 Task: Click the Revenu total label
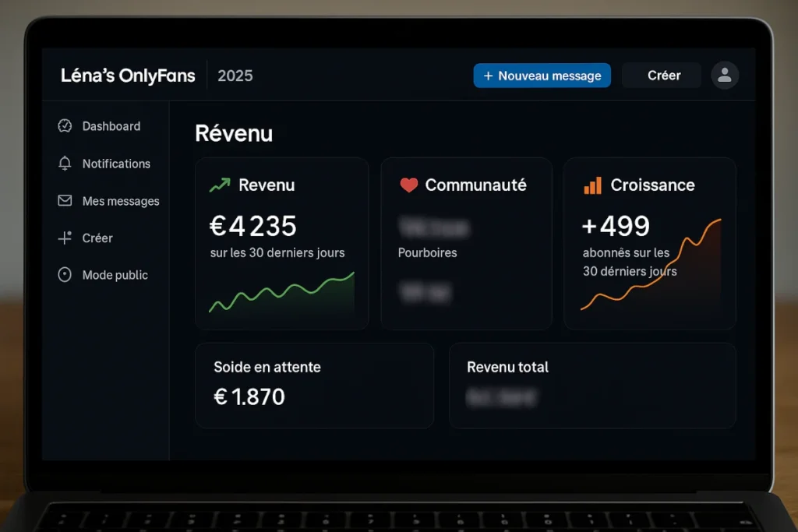(x=507, y=367)
